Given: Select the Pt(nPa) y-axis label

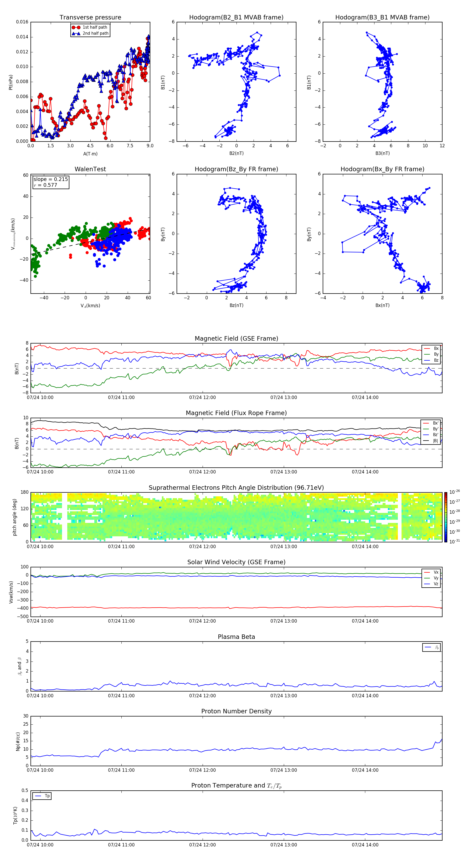Looking at the screenshot, I should (x=11, y=82).
